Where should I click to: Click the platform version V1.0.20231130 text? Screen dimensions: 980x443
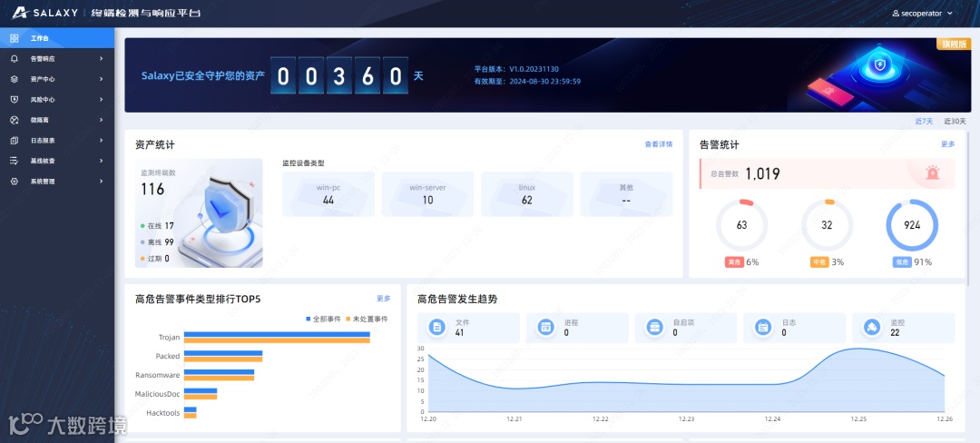(517, 69)
